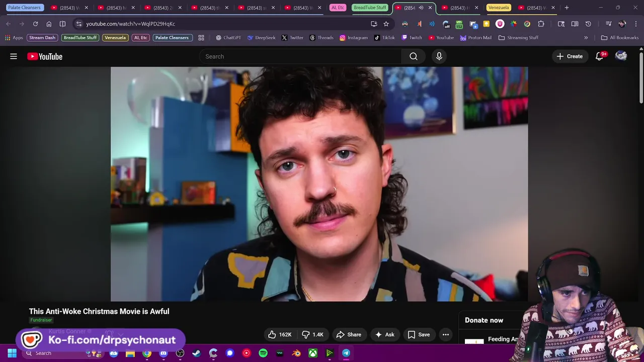Open the Ask AI button
This screenshot has height=362, width=644.
click(384, 334)
